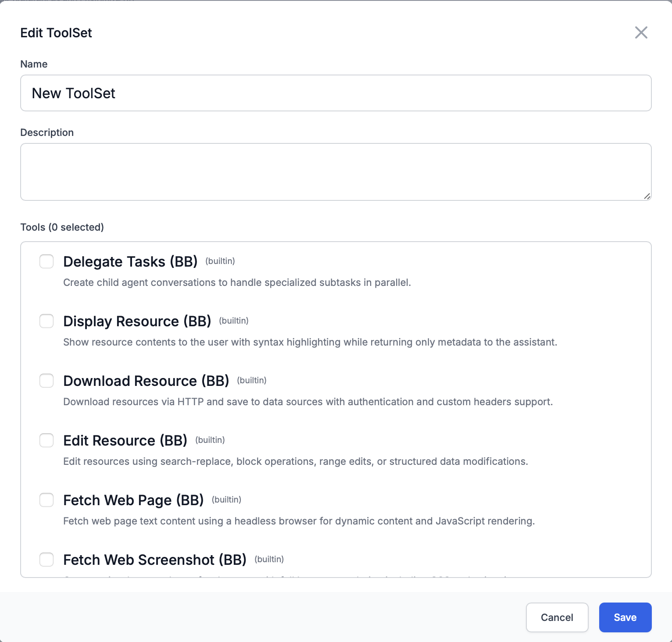Click the Delegate Tasks (BB) tool name
This screenshot has height=642, width=672.
coord(130,261)
